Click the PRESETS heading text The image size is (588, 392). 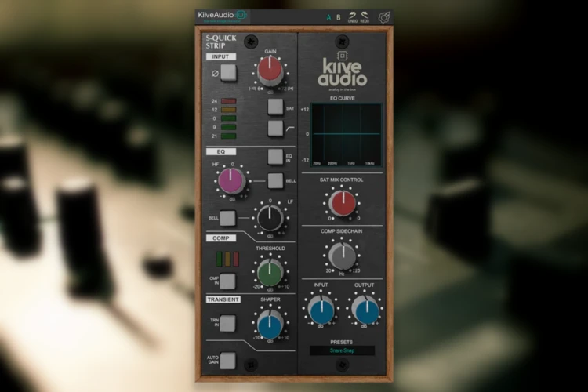tap(341, 342)
